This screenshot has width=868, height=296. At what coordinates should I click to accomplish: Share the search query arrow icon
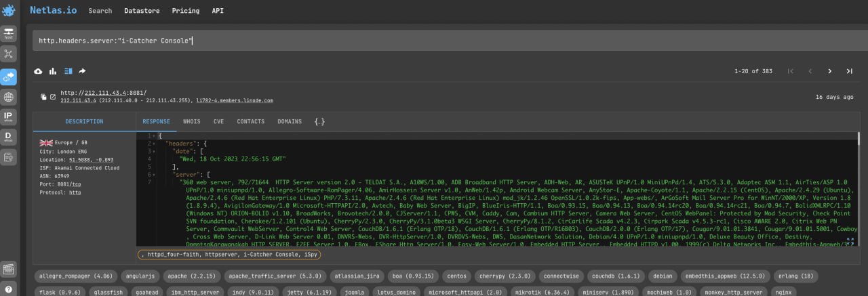click(x=82, y=71)
